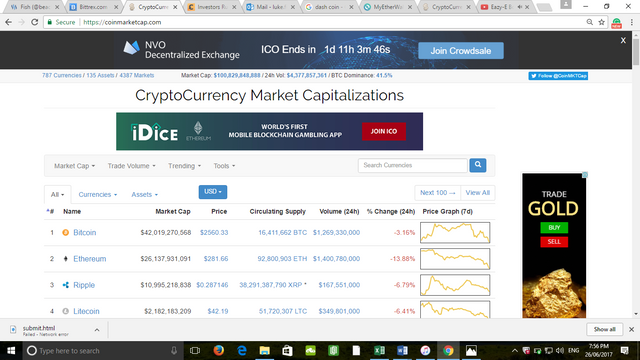Open the Bitcoin link

click(x=84, y=233)
